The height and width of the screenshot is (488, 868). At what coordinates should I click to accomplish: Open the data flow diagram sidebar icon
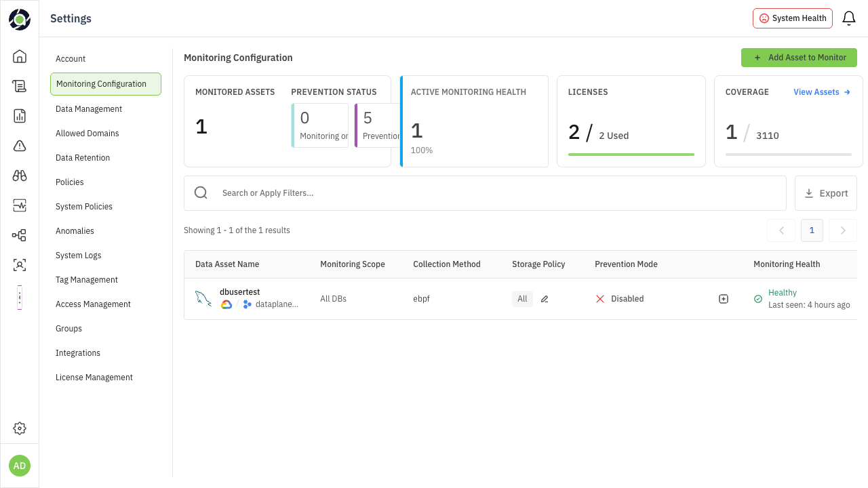(20, 235)
